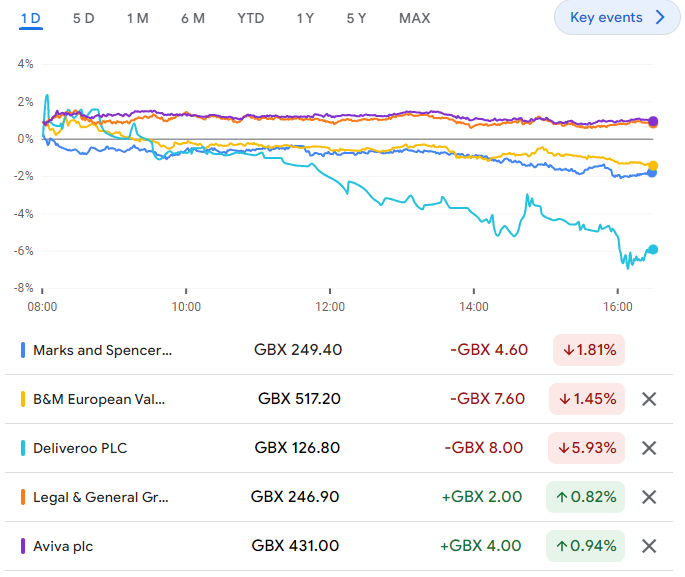This screenshot has width=685, height=577.
Task: Click the -6% axis label
Action: tap(24, 251)
